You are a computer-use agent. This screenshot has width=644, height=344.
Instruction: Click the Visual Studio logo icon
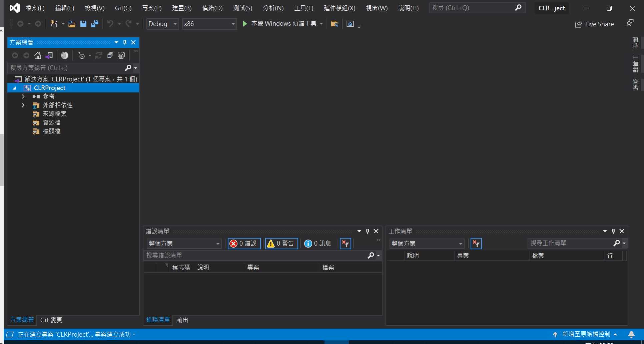point(14,8)
